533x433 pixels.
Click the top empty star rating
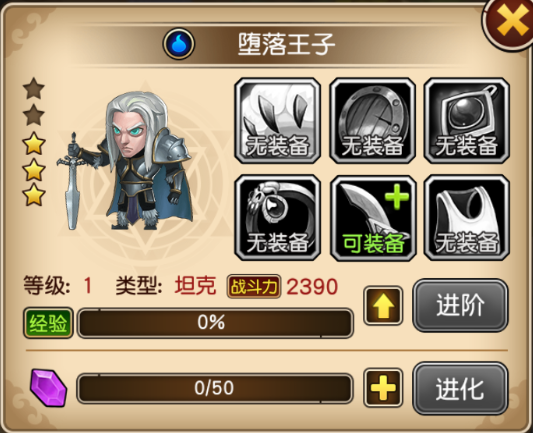pos(34,89)
